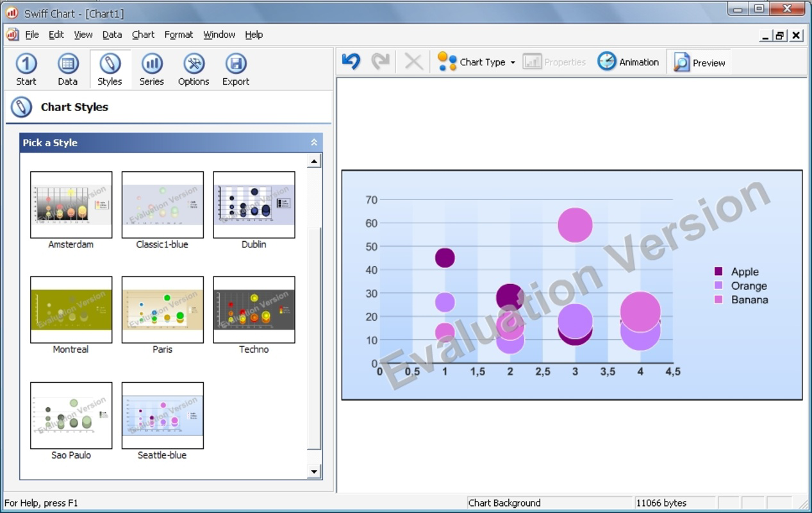
Task: Open the Series step icon
Action: pyautogui.click(x=152, y=63)
